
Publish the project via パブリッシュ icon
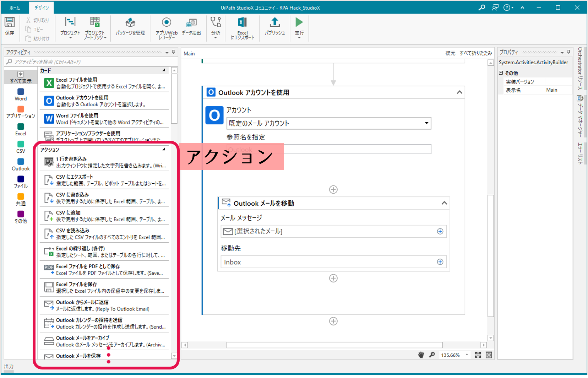274,27
